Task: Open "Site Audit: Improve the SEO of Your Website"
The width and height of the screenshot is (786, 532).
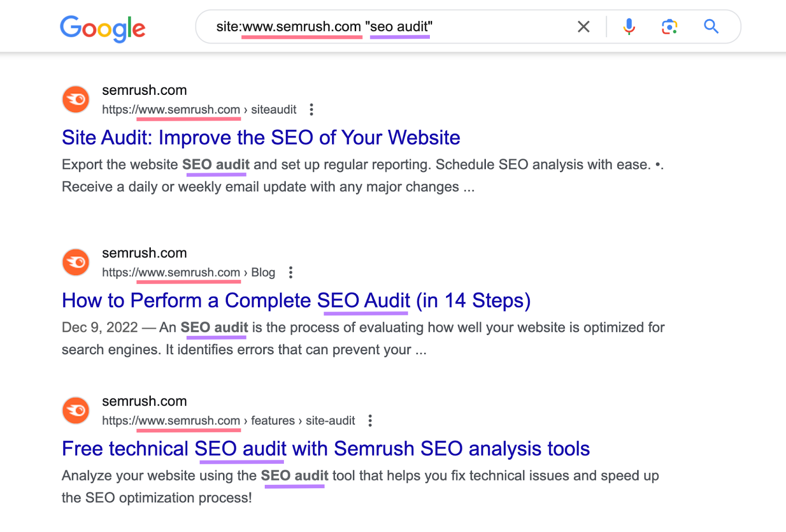Action: point(260,138)
